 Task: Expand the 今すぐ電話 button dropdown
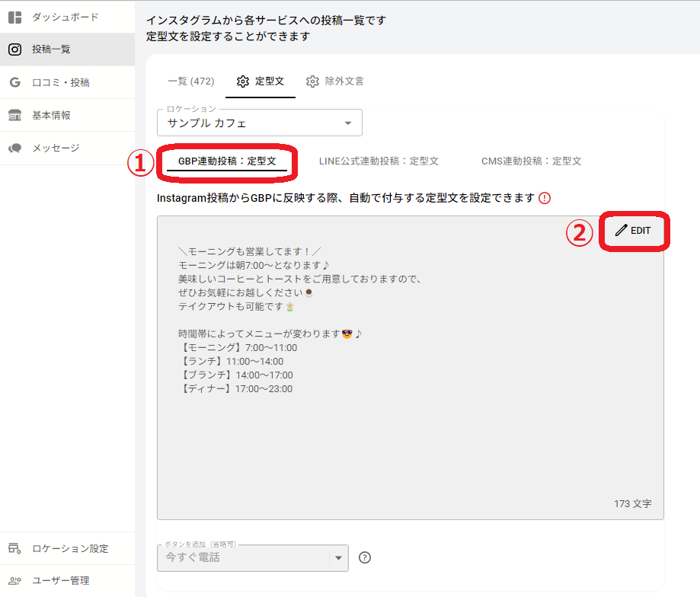coord(338,558)
